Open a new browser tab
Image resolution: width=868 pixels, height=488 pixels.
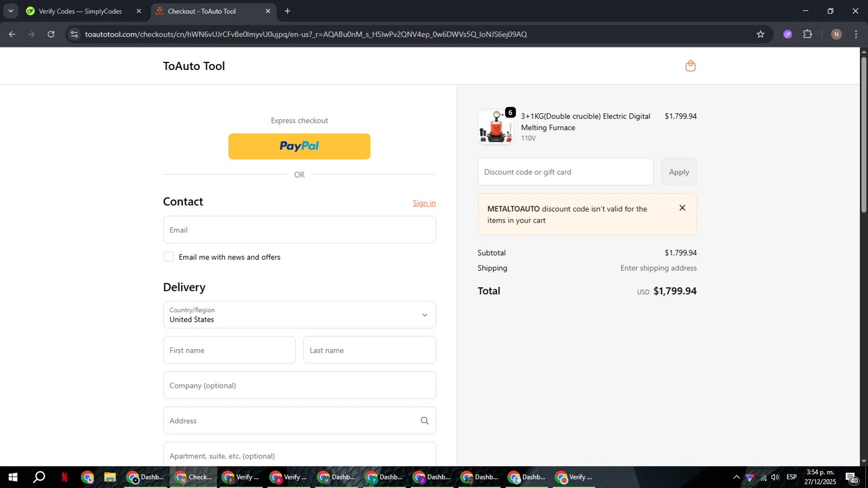(288, 11)
